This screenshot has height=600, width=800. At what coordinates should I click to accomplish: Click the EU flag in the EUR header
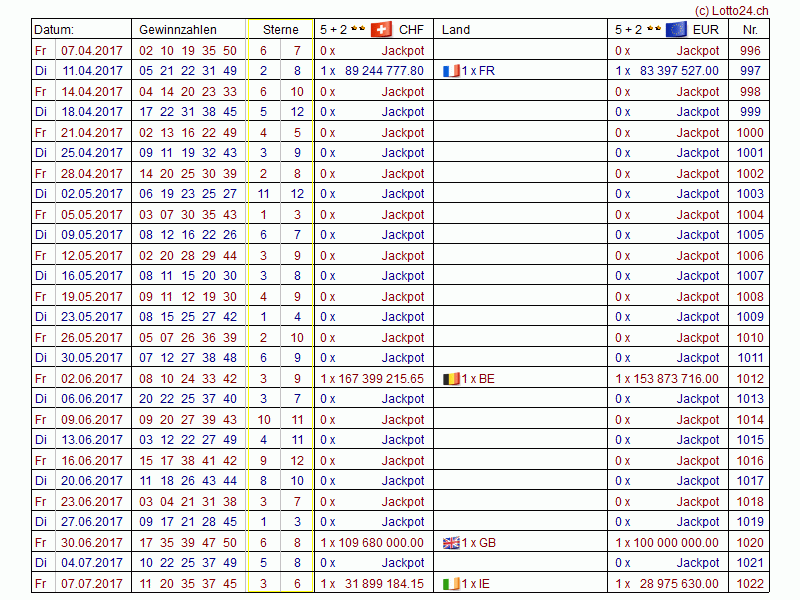[676, 29]
